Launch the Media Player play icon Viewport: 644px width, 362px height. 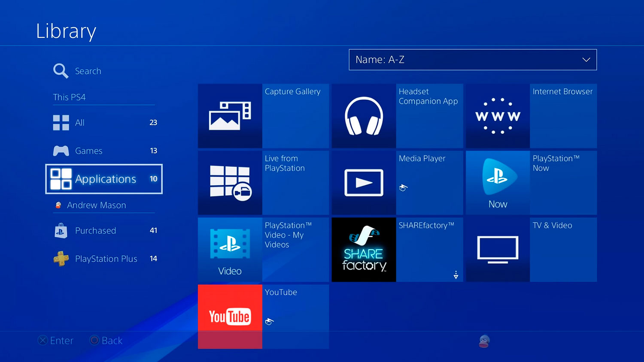364,183
